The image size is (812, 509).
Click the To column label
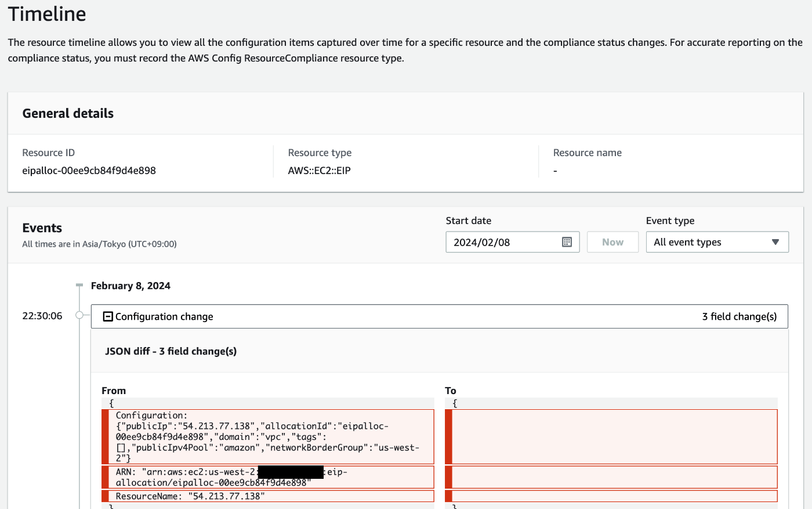(x=451, y=391)
